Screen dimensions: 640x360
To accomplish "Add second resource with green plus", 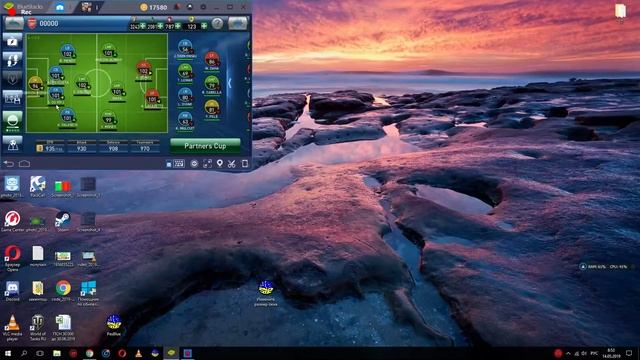I will pyautogui.click(x=160, y=26).
